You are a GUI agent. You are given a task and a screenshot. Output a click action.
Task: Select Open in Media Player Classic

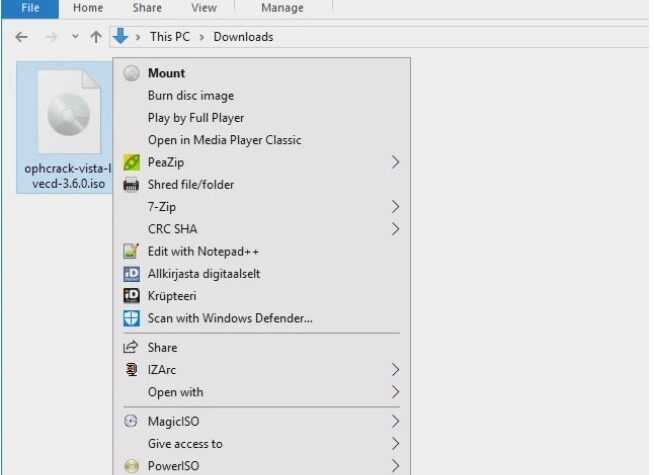coord(261,140)
